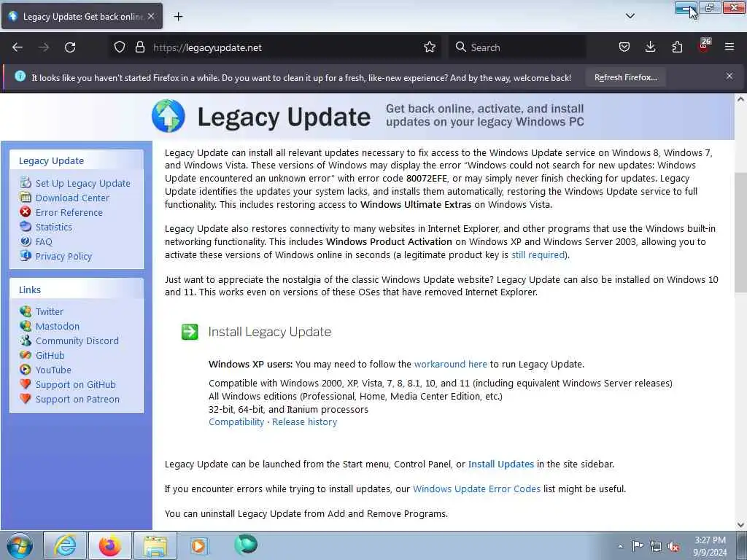Follow the 'still required' link

tap(538, 254)
